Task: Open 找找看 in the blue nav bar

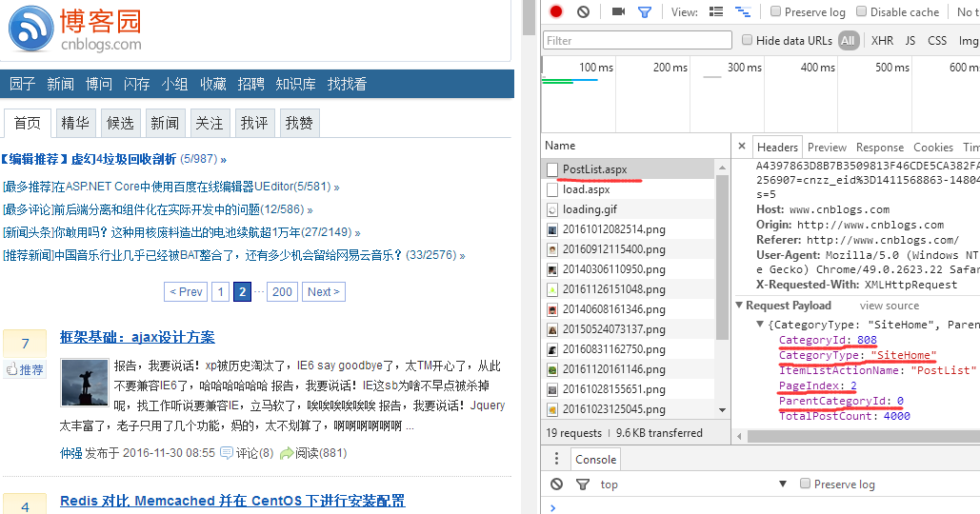Action: coord(347,84)
